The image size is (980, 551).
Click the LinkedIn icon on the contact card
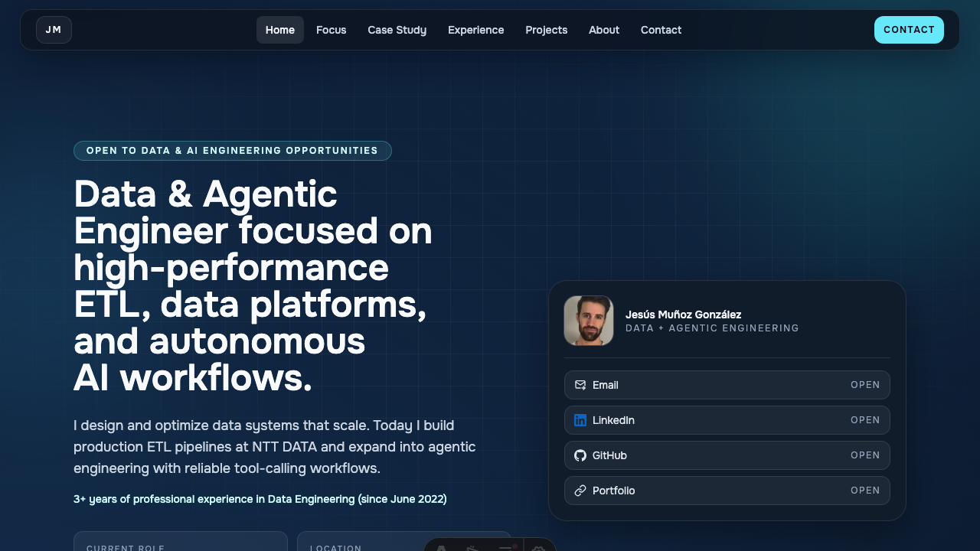580,420
